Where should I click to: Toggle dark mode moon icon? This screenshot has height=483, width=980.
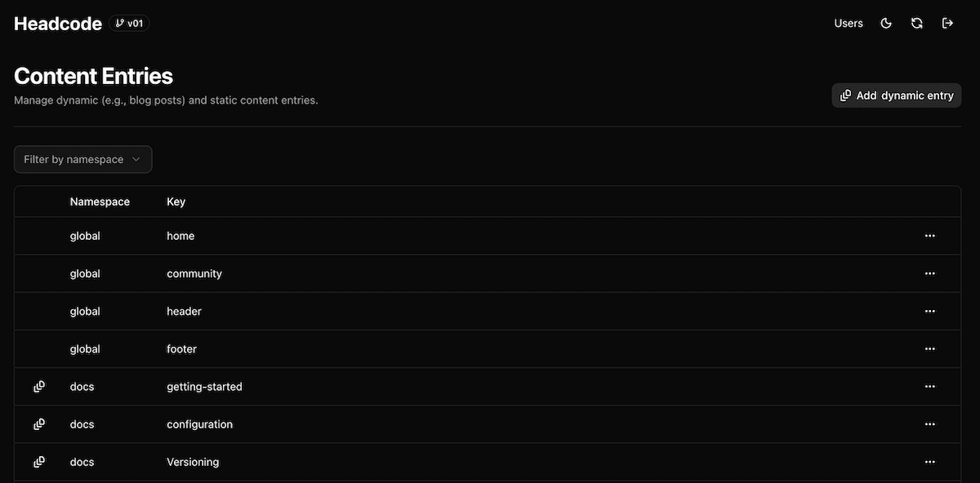(x=886, y=24)
